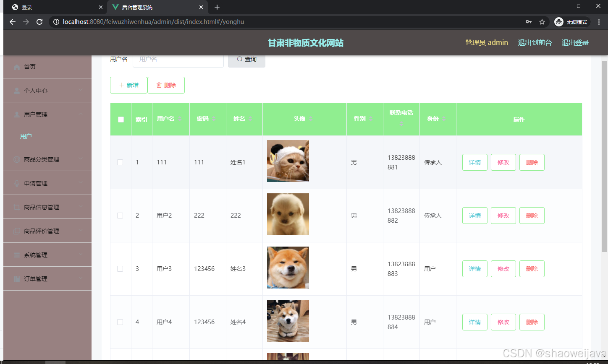Open the Chrome three-dot menu

point(598,22)
